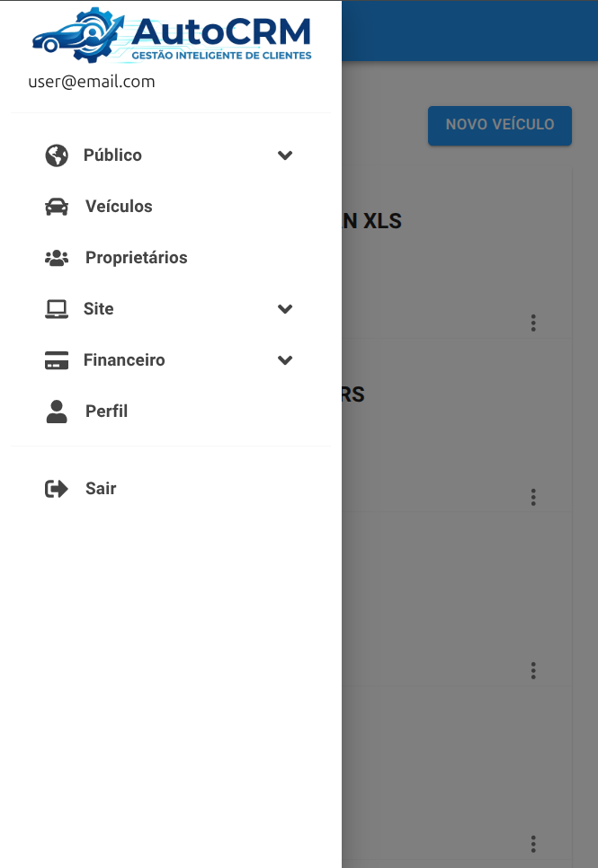The width and height of the screenshot is (598, 868).
Task: Expand the Site submenu chevron
Action: [285, 309]
